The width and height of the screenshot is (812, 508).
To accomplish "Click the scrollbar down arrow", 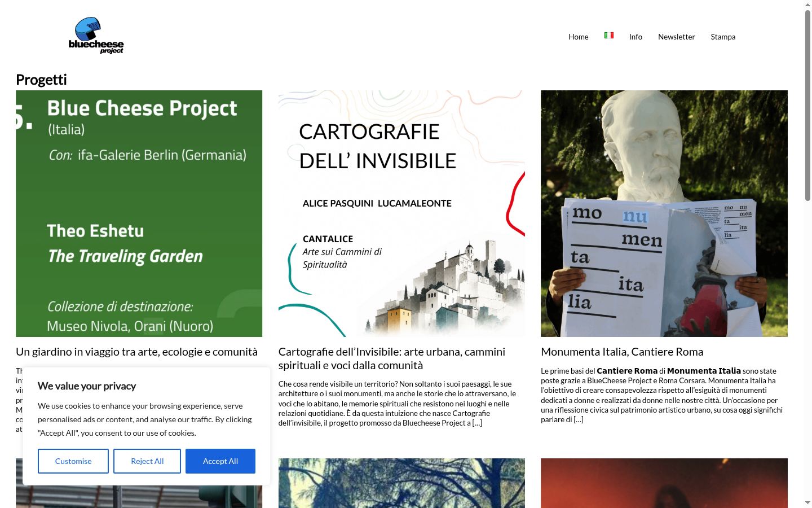I will 807,502.
